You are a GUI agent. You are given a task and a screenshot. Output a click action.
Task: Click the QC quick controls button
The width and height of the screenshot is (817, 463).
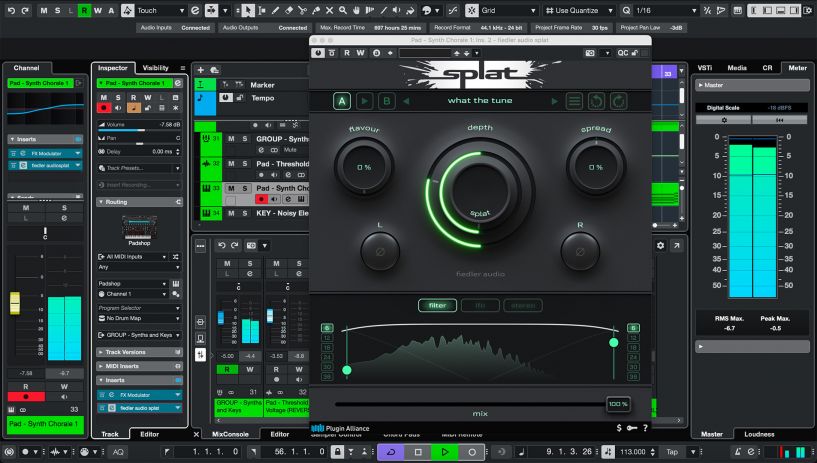coord(623,53)
